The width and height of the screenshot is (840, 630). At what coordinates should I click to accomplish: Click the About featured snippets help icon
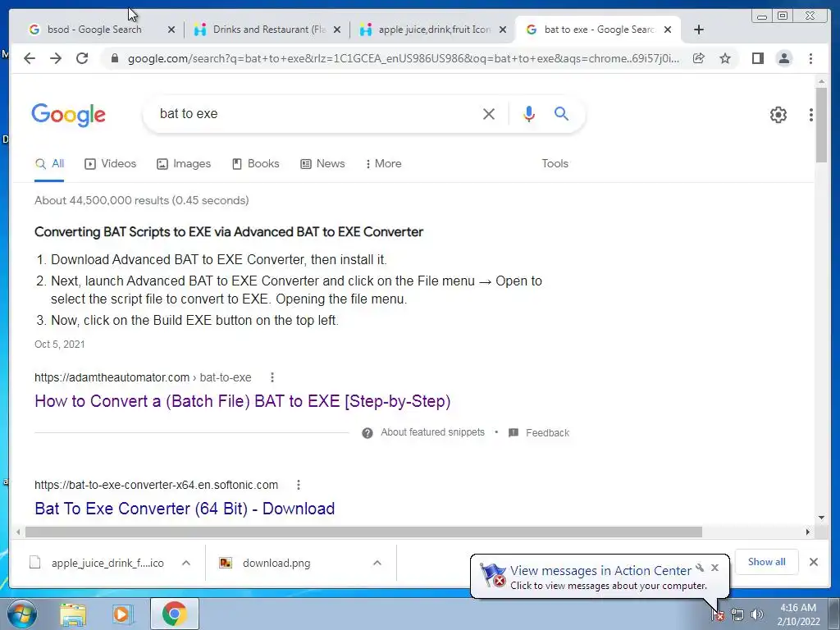(367, 433)
